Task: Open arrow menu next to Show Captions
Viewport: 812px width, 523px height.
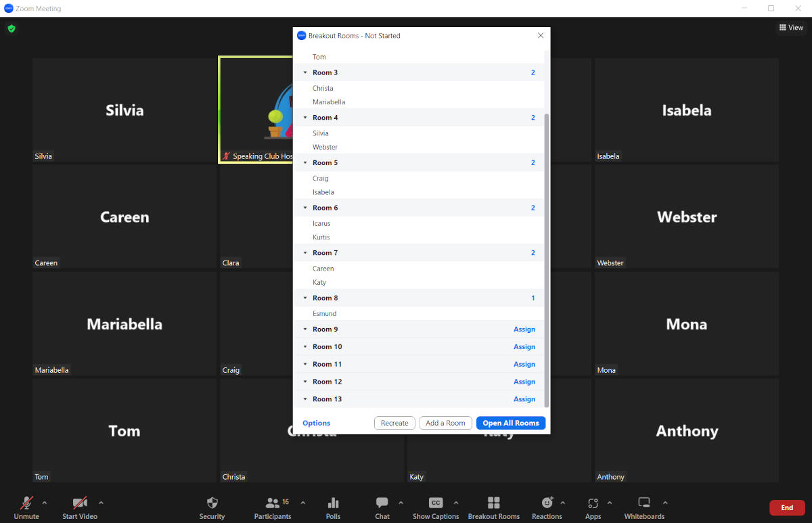Action: [x=455, y=503]
